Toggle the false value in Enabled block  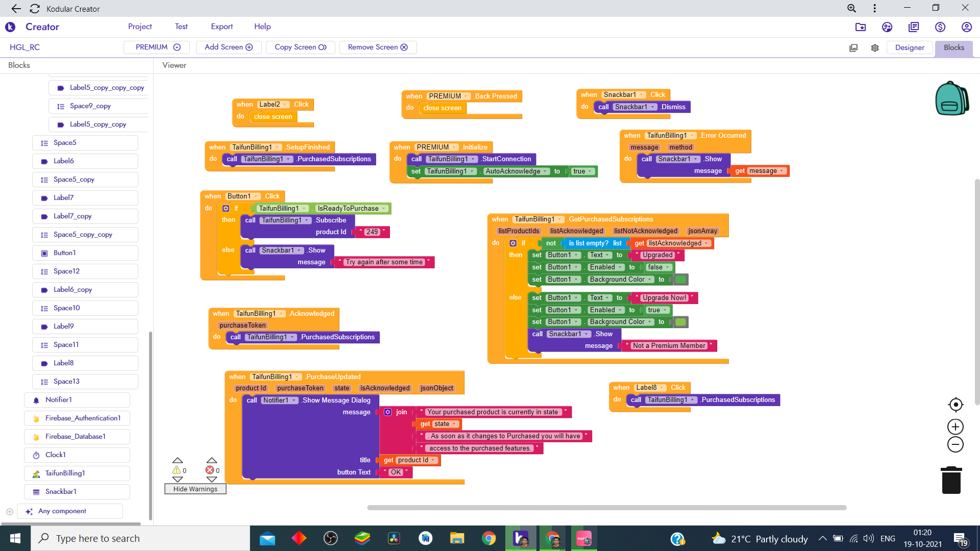(658, 267)
